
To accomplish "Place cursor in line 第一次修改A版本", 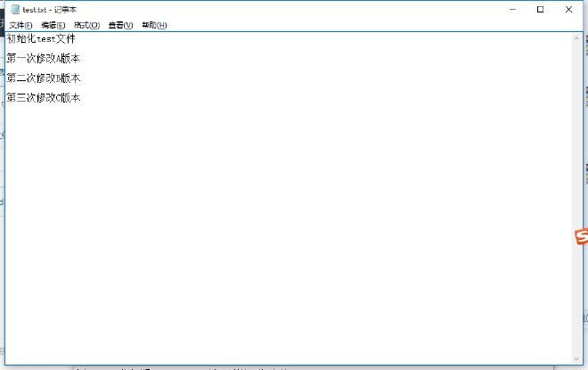I will pyautogui.click(x=43, y=58).
